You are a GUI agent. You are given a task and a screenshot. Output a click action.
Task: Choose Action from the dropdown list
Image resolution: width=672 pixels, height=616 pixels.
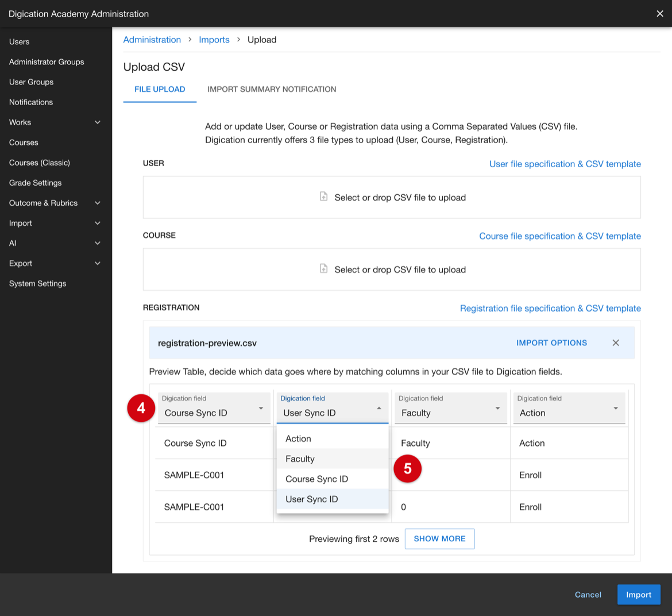point(333,438)
